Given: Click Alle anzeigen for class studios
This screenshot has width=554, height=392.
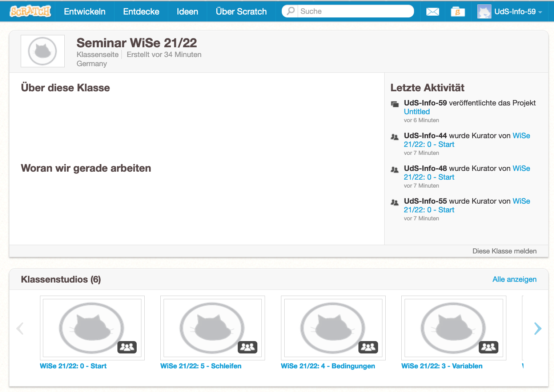Looking at the screenshot, I should pyautogui.click(x=514, y=279).
